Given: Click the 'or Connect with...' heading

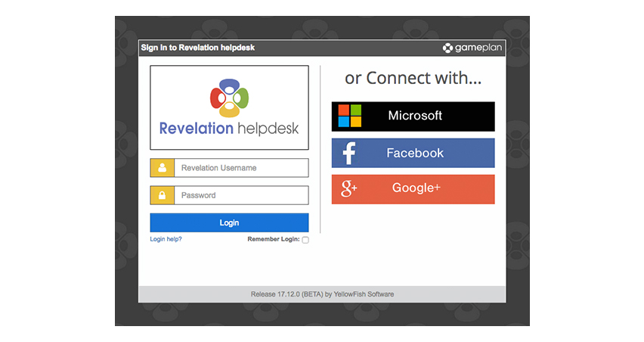Looking at the screenshot, I should tap(413, 78).
